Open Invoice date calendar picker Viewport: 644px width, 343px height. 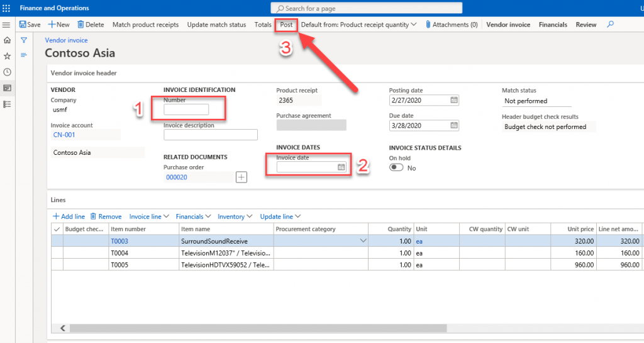[x=341, y=167]
